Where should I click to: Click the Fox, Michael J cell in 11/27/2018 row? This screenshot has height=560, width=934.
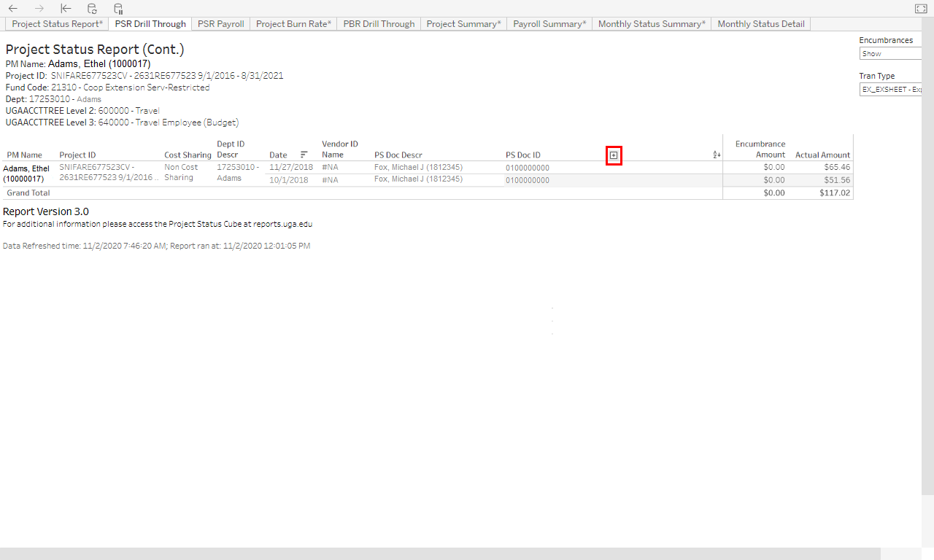[x=418, y=167]
